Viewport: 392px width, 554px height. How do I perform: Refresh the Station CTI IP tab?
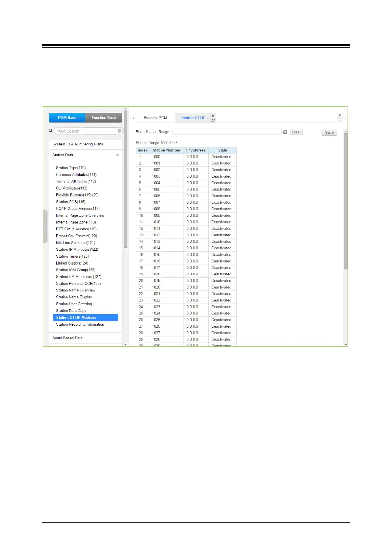pos(213,121)
